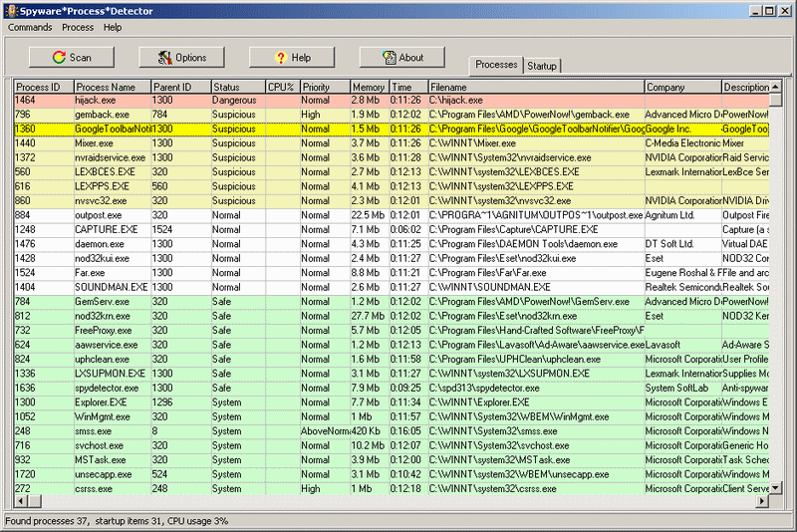Viewport: 797px width, 532px height.
Task: Open the Commands menu
Action: coord(30,28)
